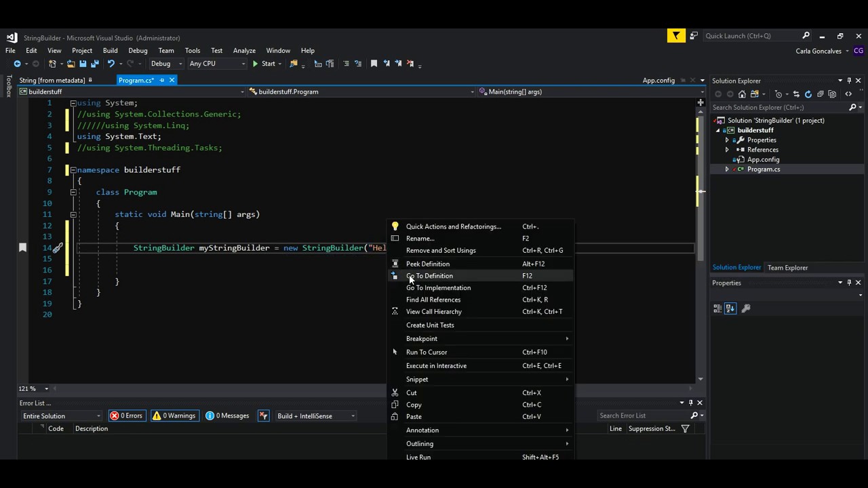Choose Rename... in the context menu
Viewport: 868px width, 488px height.
[481, 239]
